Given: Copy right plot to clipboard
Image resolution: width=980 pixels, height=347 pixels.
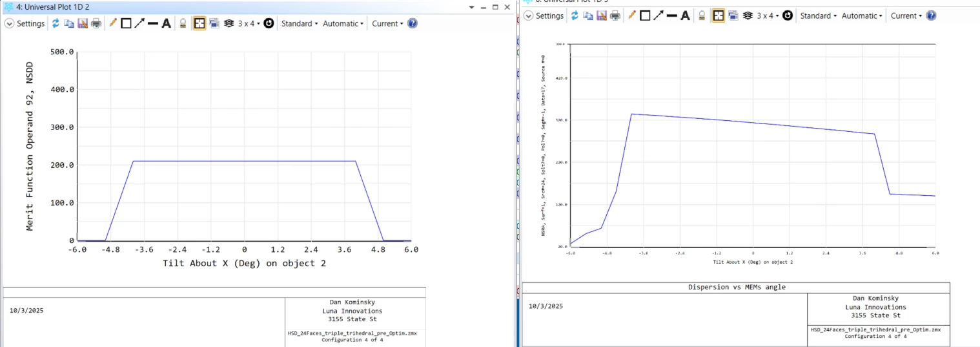Looking at the screenshot, I should tap(588, 16).
